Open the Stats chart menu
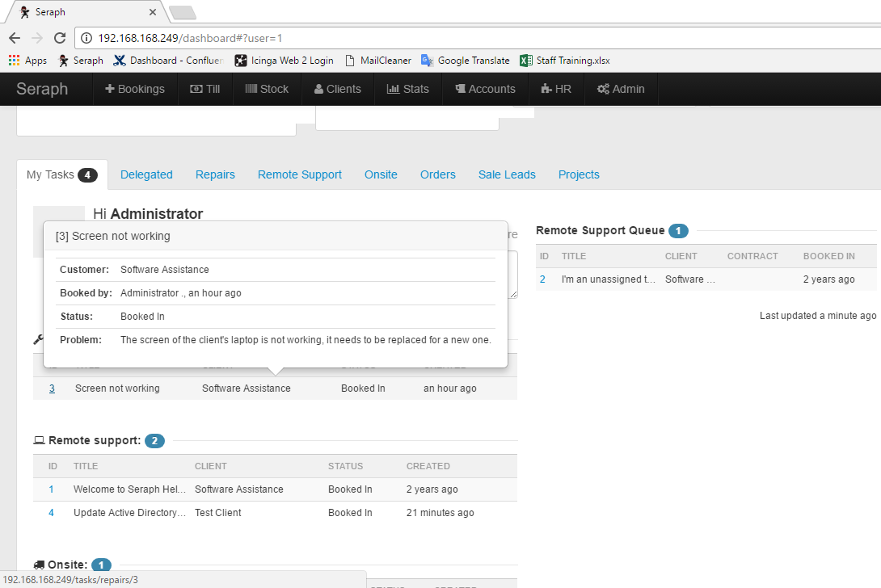The width and height of the screenshot is (881, 588). pos(408,89)
